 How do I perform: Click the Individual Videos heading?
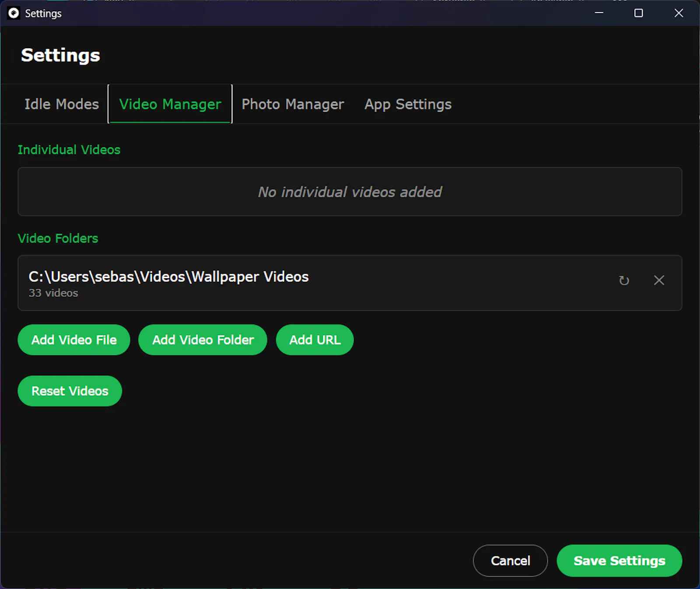(x=69, y=150)
